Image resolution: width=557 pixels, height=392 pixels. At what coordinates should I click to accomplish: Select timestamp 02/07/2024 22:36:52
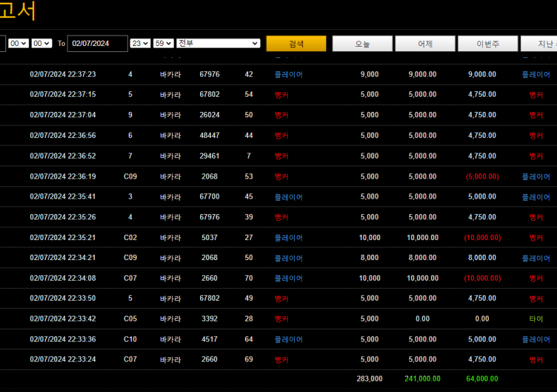point(63,156)
